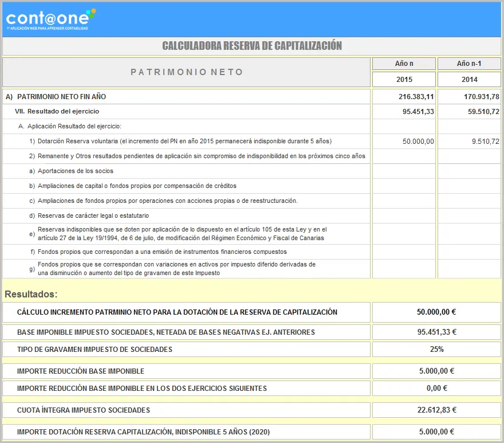Click 2015 cell for Aportaciones de los socios
504x443 pixels.
[404, 171]
